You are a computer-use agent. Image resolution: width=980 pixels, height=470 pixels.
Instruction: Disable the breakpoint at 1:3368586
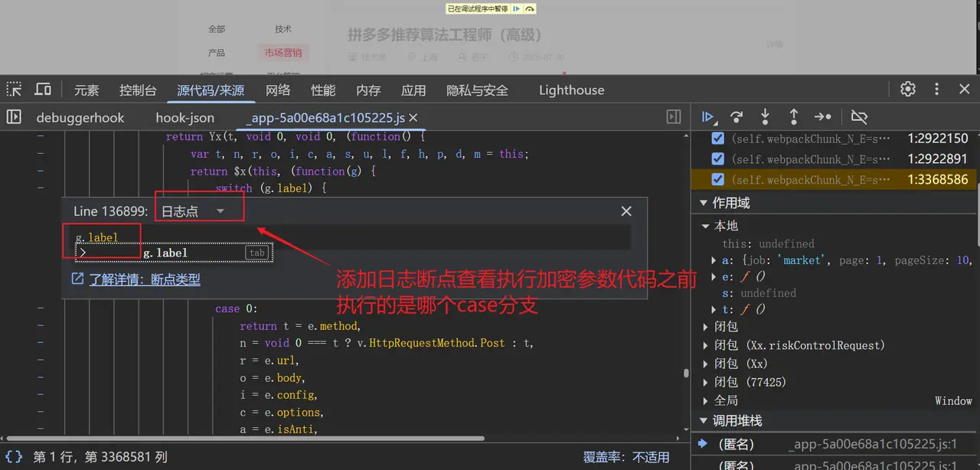point(717,180)
